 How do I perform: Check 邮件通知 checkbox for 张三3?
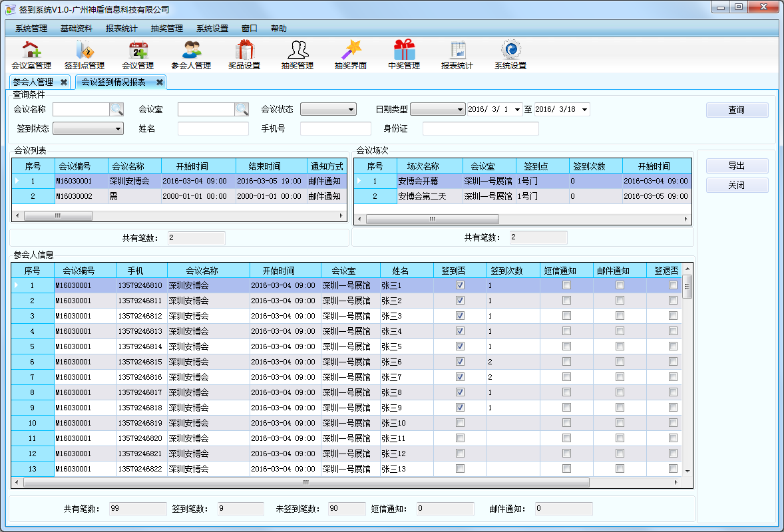tap(620, 316)
